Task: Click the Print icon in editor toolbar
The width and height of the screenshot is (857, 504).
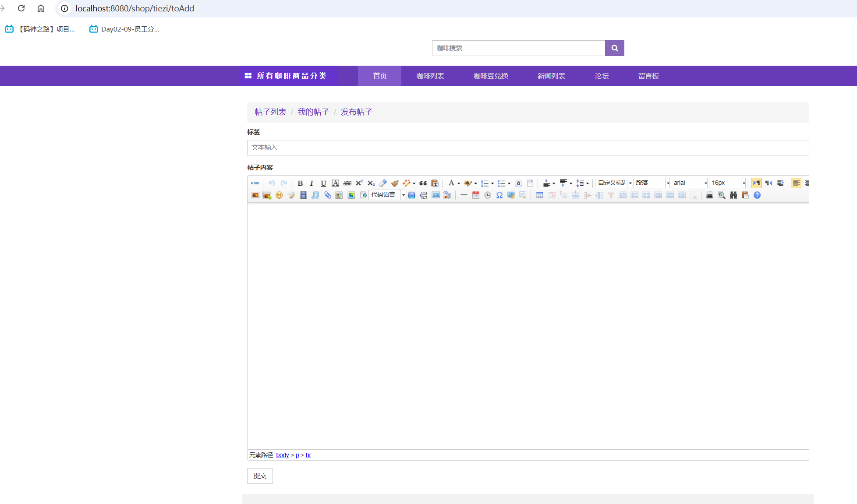Action: (x=710, y=195)
